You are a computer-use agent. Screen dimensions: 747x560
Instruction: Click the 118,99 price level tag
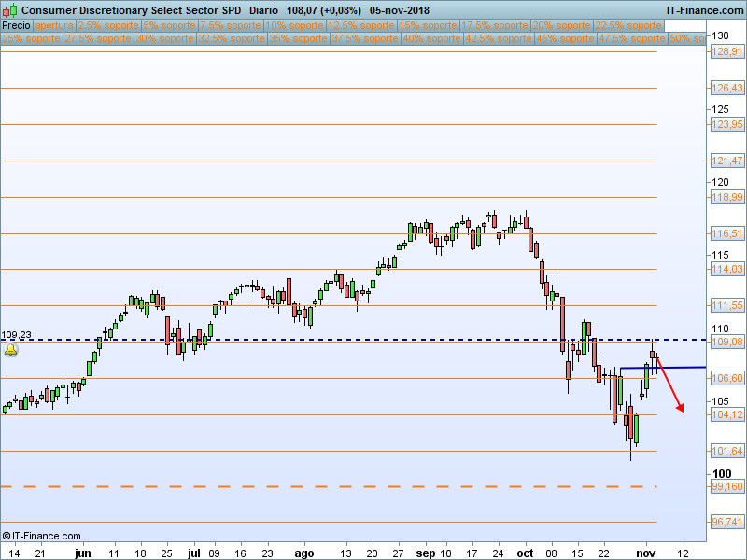pos(727,197)
